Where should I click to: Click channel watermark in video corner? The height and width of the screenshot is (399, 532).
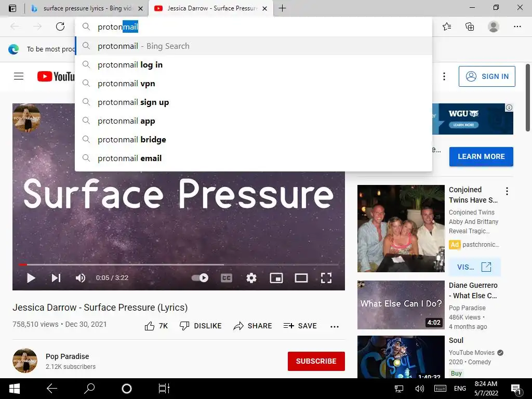(x=27, y=118)
